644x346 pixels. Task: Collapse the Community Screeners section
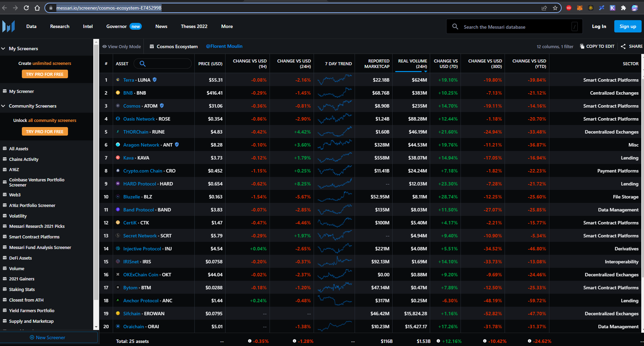(x=3, y=106)
